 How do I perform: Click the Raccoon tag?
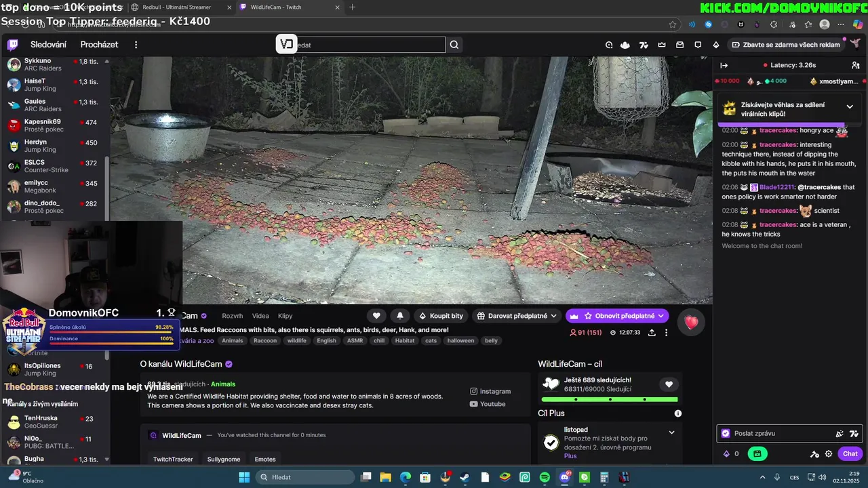tap(265, 341)
